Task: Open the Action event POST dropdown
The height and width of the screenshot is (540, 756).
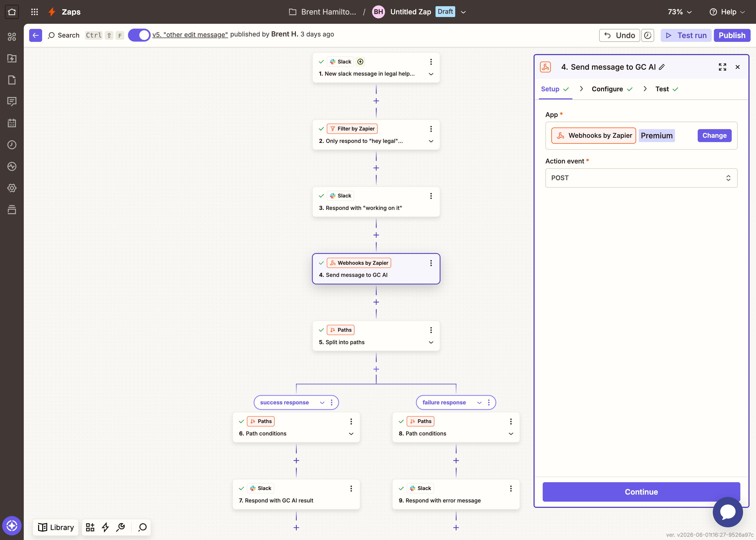Action: pyautogui.click(x=641, y=178)
